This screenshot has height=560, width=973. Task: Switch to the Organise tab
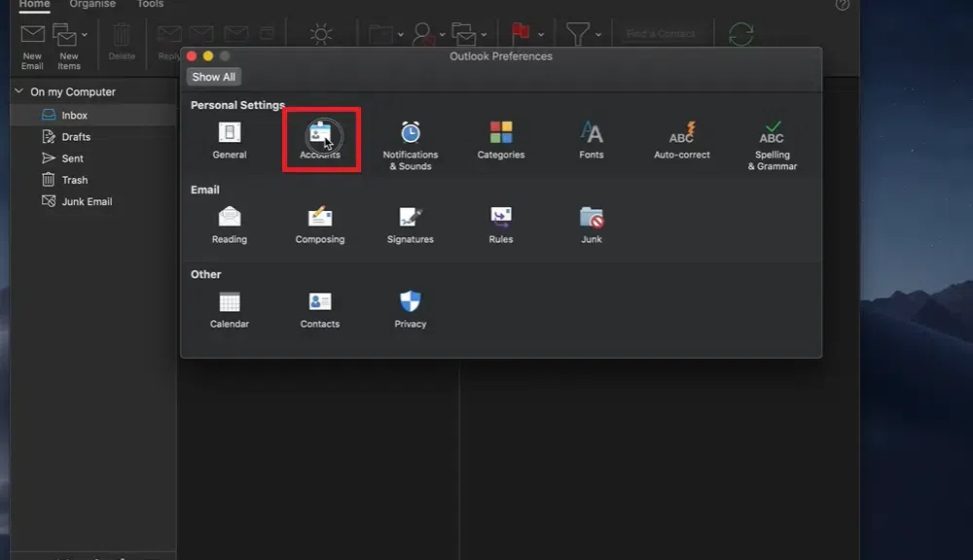point(92,4)
